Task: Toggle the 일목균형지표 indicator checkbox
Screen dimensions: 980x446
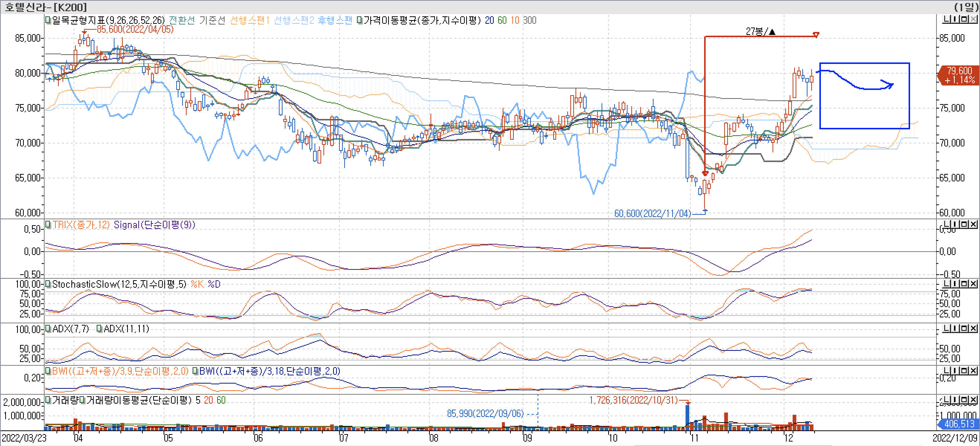Action: point(48,20)
